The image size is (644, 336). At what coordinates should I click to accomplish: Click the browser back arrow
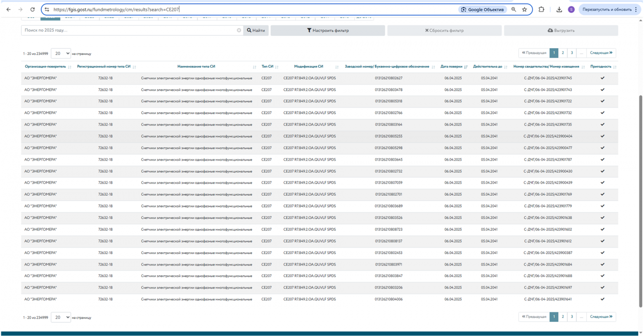coord(9,9)
